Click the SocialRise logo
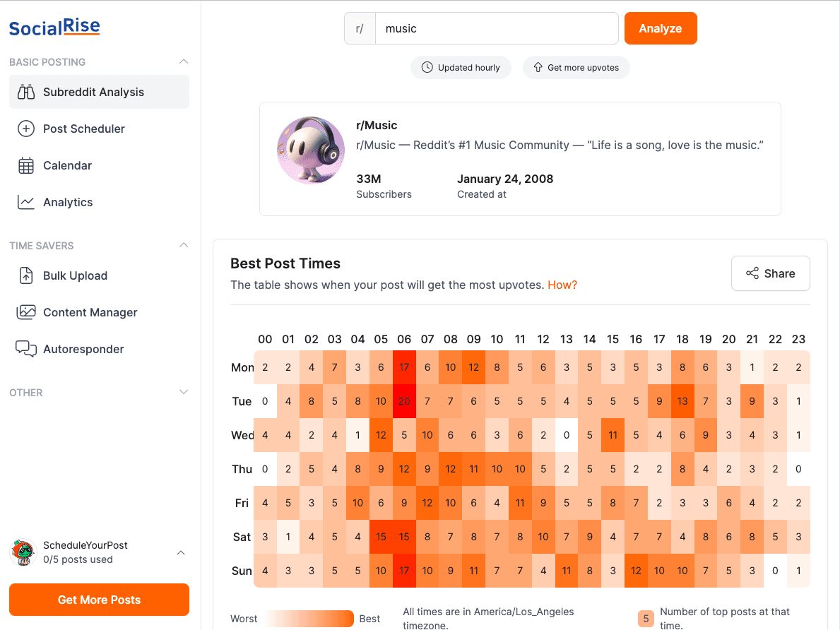This screenshot has height=630, width=840. [x=54, y=28]
